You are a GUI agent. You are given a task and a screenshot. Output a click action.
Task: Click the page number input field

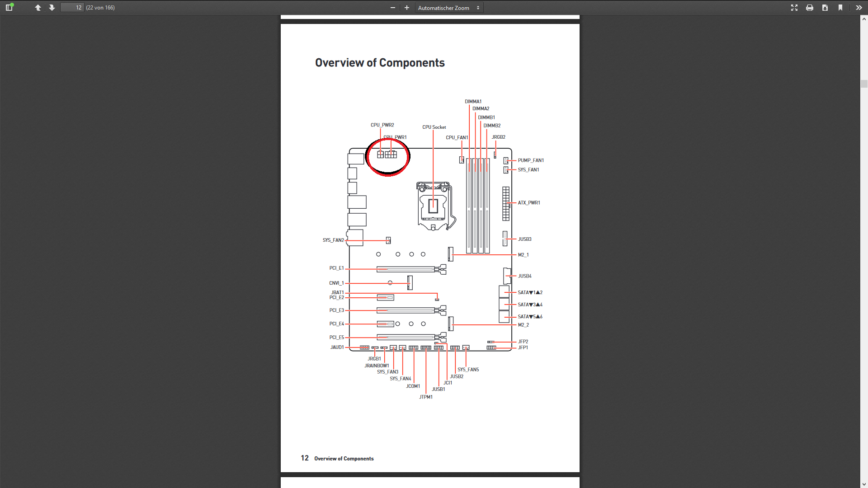coord(72,8)
